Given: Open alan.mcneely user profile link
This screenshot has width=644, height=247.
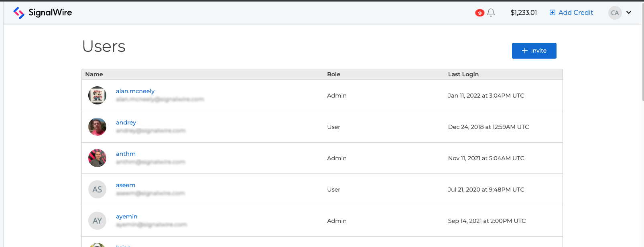Looking at the screenshot, I should point(135,91).
